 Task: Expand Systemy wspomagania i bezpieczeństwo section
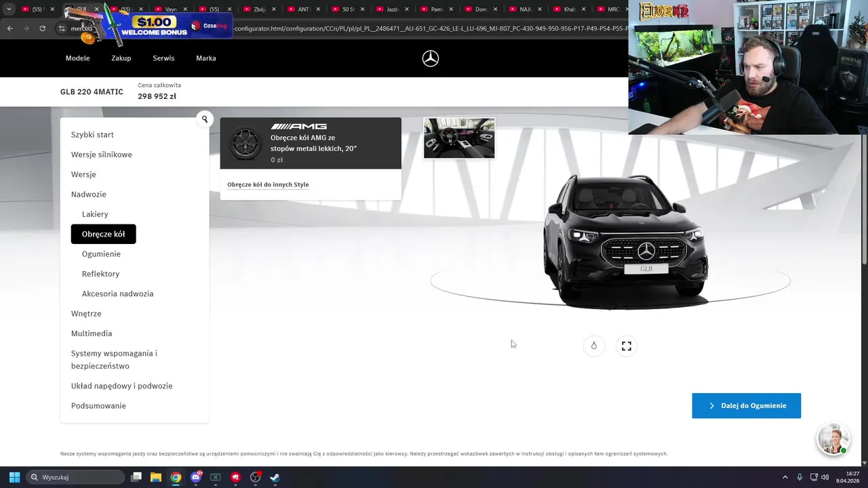coord(114,360)
